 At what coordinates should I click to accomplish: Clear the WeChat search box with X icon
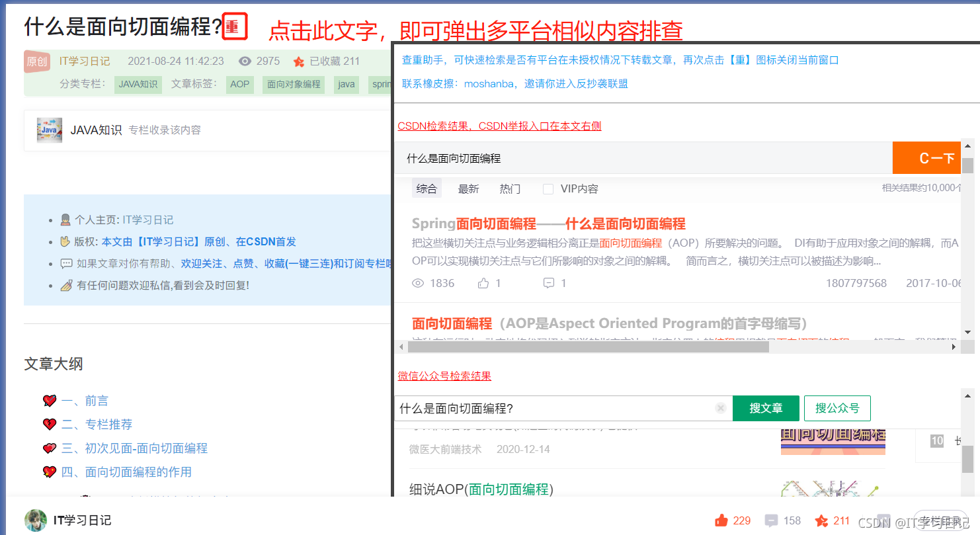[x=721, y=408]
